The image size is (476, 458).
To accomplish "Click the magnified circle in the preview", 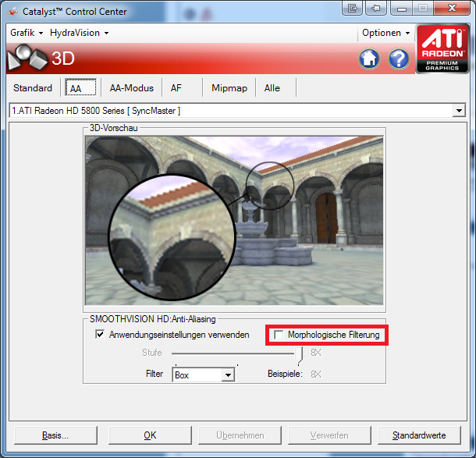I will pyautogui.click(x=172, y=238).
